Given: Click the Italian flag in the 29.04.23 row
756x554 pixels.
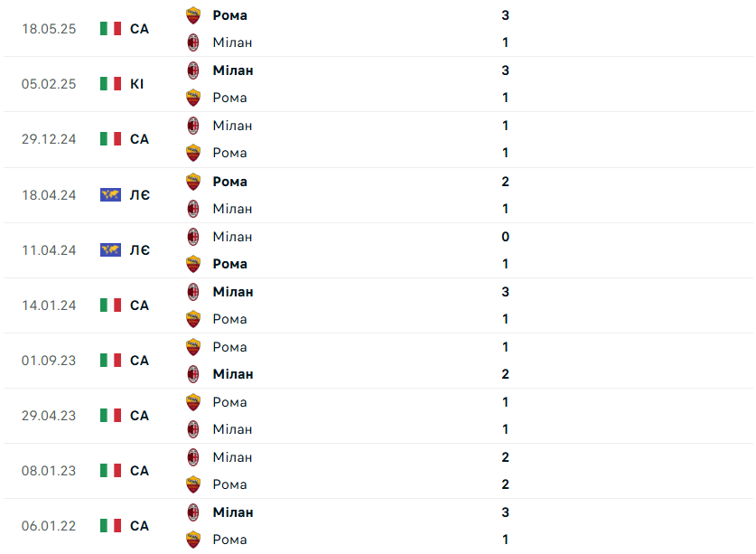Looking at the screenshot, I should [110, 416].
